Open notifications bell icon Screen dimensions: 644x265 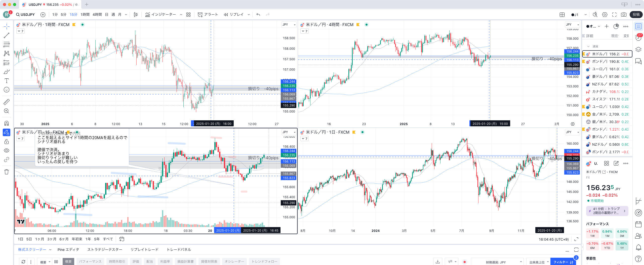[638, 247]
